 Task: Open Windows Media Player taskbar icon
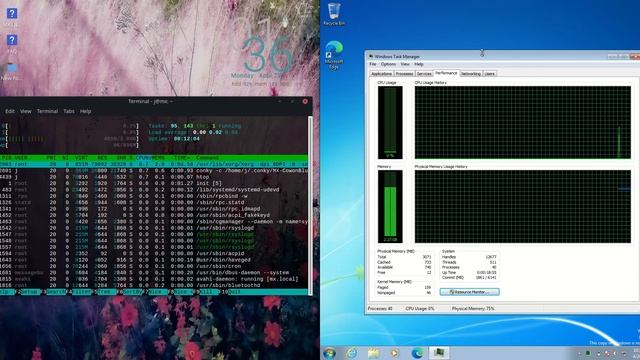[395, 353]
